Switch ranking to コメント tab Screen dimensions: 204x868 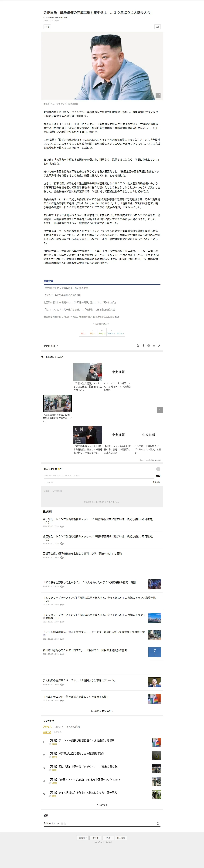pyautogui.click(x=59, y=726)
